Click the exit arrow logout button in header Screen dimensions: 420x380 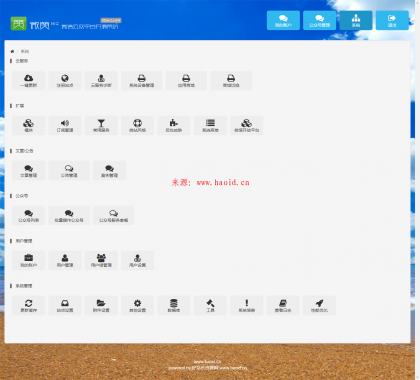coord(392,20)
